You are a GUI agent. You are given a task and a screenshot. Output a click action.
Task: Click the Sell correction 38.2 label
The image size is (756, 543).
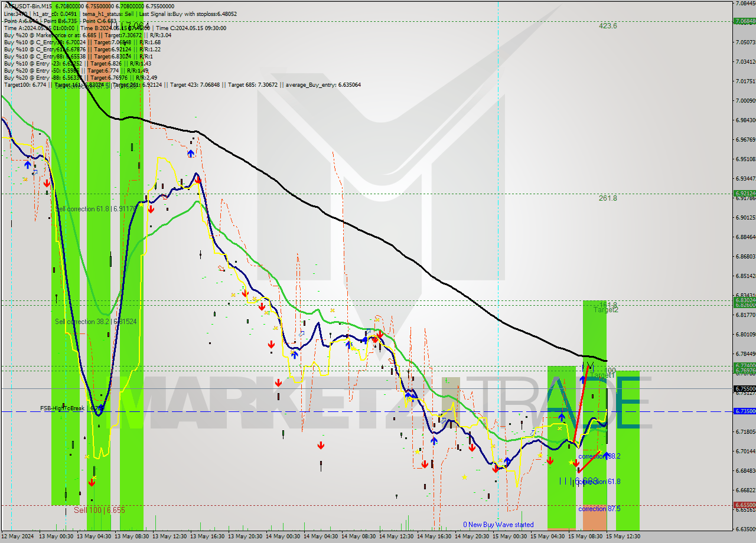(96, 322)
